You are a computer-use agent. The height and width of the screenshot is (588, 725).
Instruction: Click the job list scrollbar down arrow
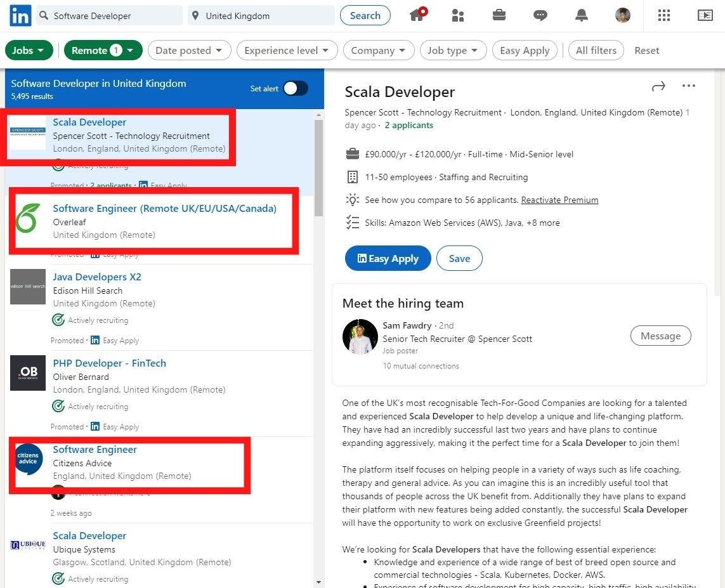(318, 582)
